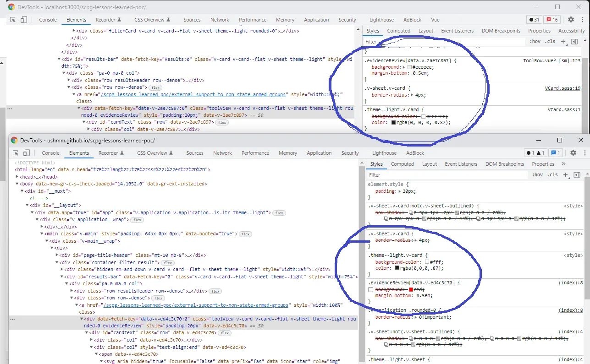Image resolution: width=590 pixels, height=364 pixels.
Task: Focus the Filter field in localhost Styles pane
Action: [445, 42]
